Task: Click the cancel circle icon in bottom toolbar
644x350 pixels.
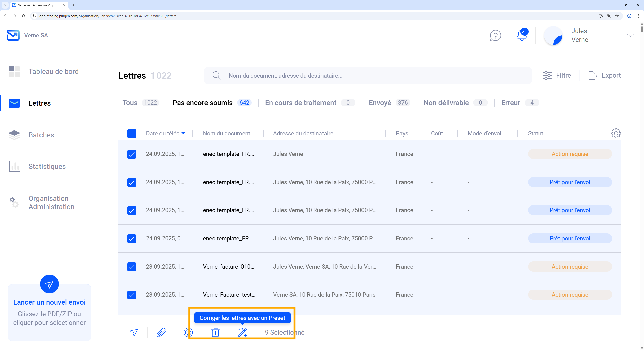Action: point(188,332)
